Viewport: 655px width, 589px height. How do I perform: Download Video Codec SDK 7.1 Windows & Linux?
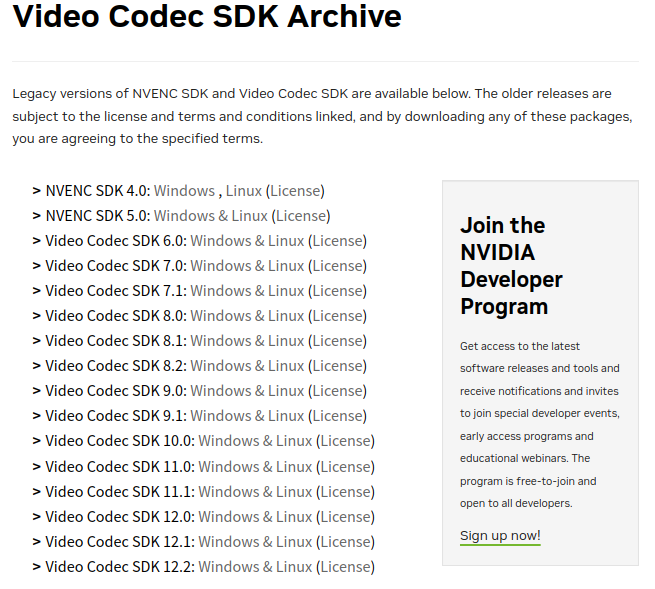tap(247, 291)
